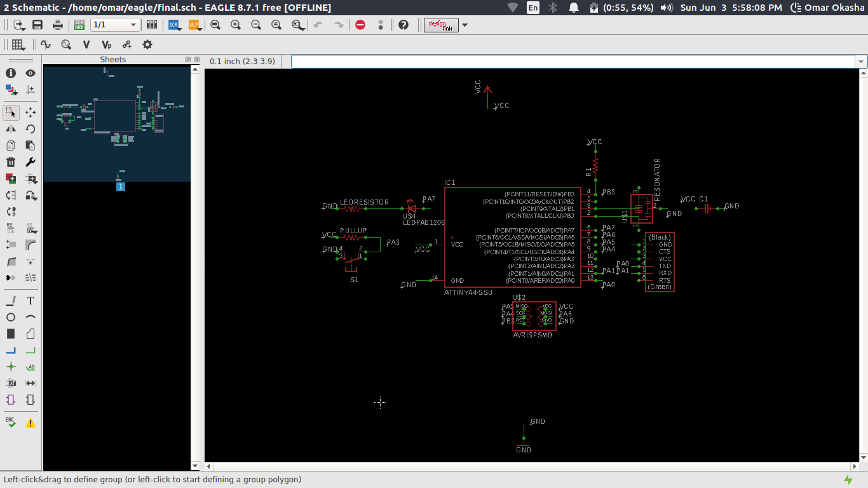Select the Line draw tool
This screenshot has height=488, width=868.
pyautogui.click(x=11, y=301)
